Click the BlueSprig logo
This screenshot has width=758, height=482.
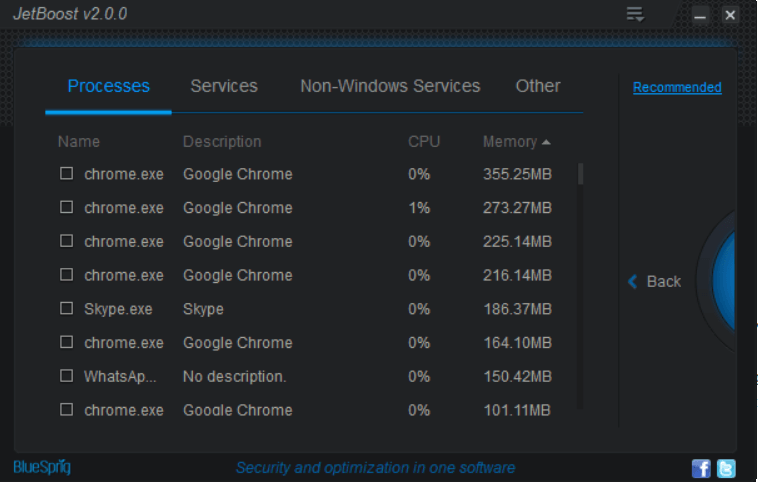[x=42, y=467]
